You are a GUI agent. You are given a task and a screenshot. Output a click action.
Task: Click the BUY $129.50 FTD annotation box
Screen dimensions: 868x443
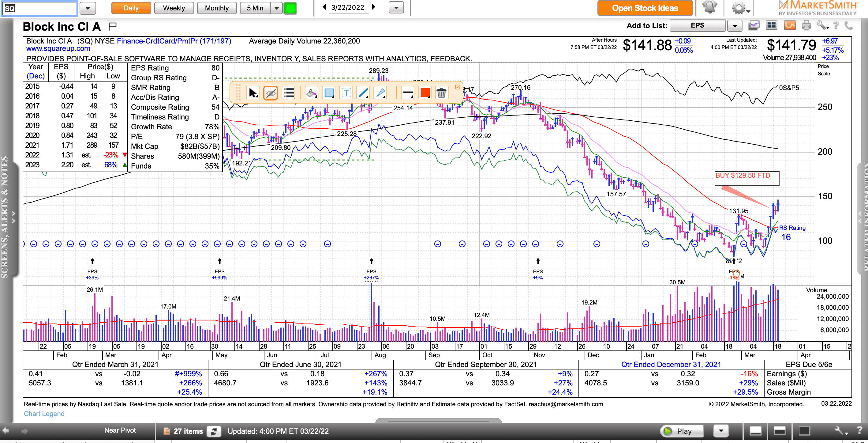click(x=747, y=179)
